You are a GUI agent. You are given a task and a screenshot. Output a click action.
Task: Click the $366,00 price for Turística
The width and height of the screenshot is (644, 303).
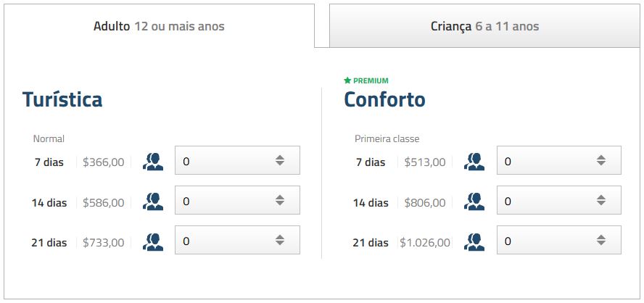[x=103, y=162]
